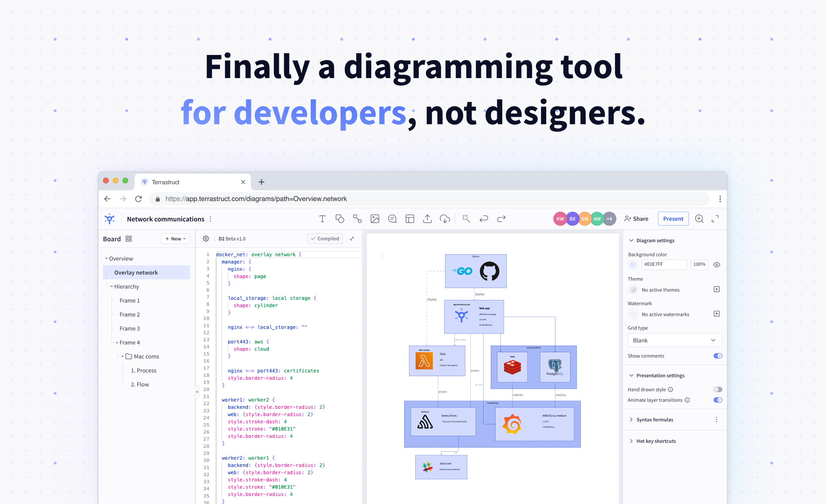Open the Grid type dropdown
Image resolution: width=826 pixels, height=504 pixels.
pos(675,340)
